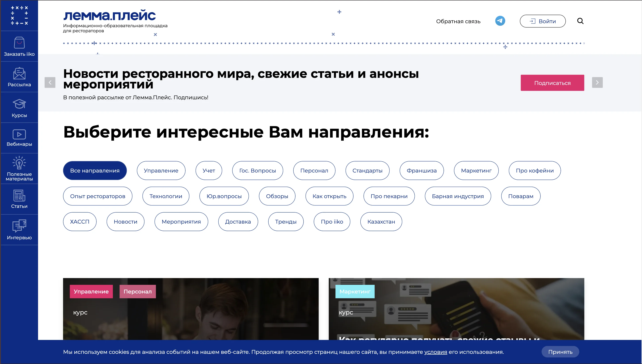The width and height of the screenshot is (642, 364).
Task: Open the условия link in cookie banner
Action: click(x=435, y=352)
